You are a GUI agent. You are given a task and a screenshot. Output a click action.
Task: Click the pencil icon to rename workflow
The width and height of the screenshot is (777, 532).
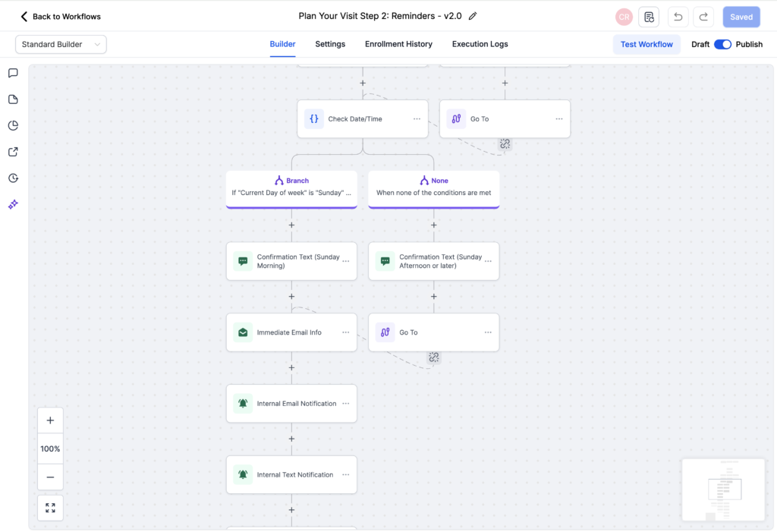473,16
